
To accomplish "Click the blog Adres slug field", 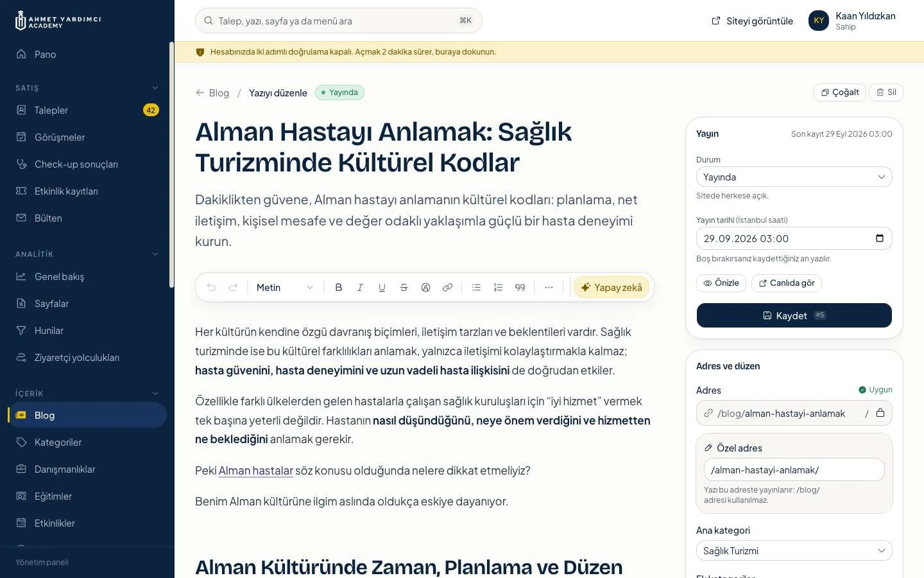I will pos(794,413).
